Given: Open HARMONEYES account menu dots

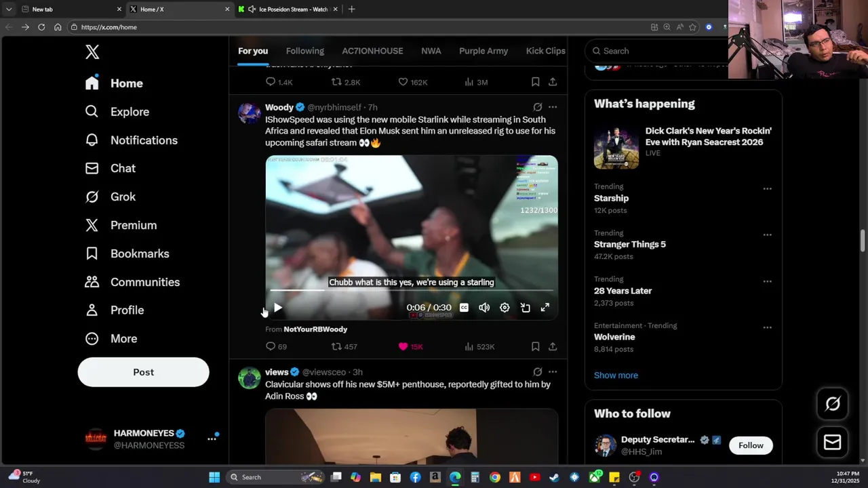Looking at the screenshot, I should click(x=212, y=439).
